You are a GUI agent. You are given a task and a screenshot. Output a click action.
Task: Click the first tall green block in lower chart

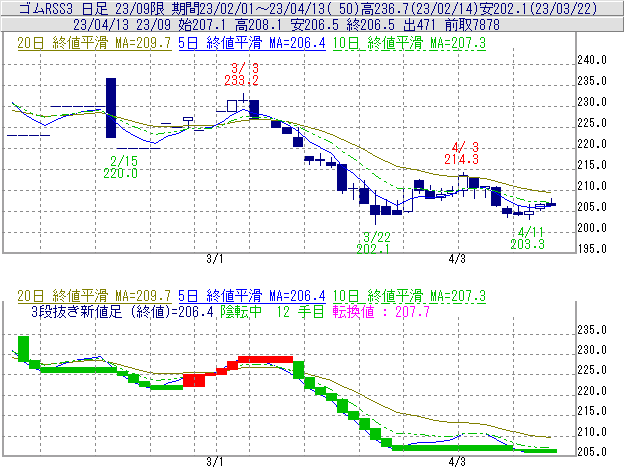pos(23,349)
